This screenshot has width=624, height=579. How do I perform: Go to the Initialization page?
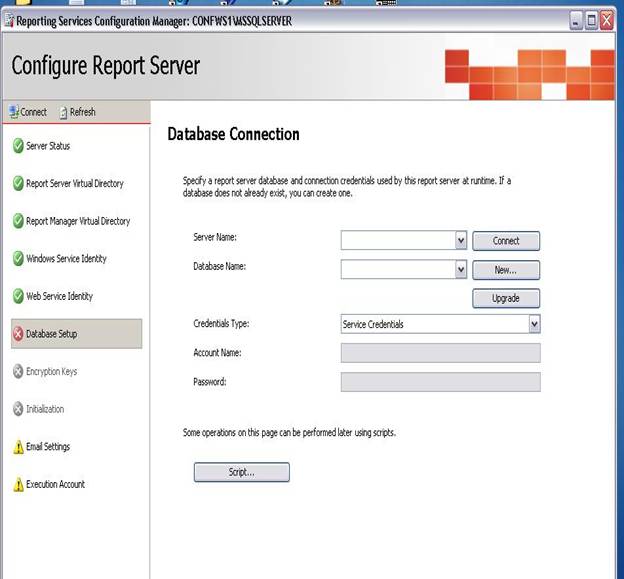(x=45, y=409)
